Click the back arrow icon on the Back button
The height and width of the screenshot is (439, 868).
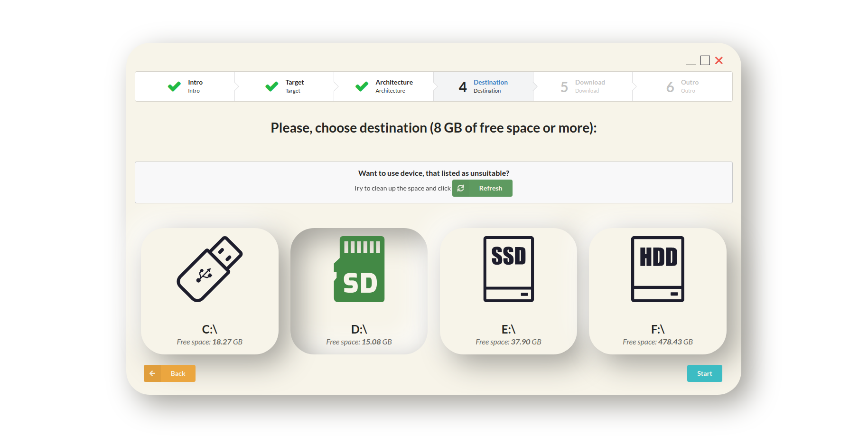coord(152,373)
